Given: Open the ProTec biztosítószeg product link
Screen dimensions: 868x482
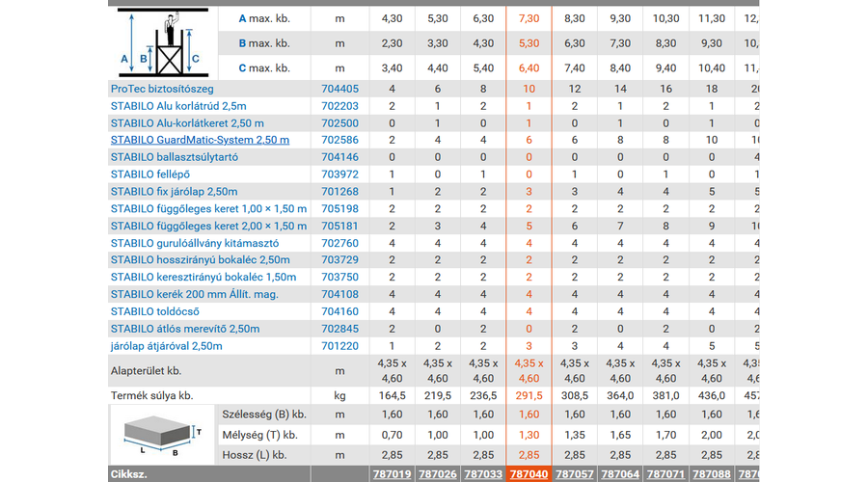Looking at the screenshot, I should [162, 89].
